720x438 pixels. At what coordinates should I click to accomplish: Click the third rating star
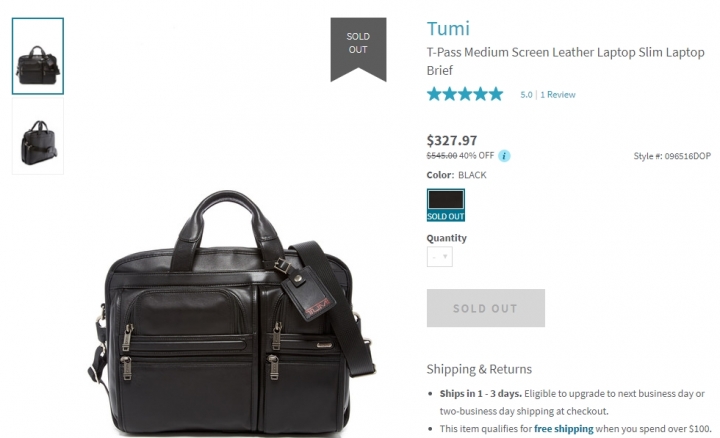[x=465, y=94]
